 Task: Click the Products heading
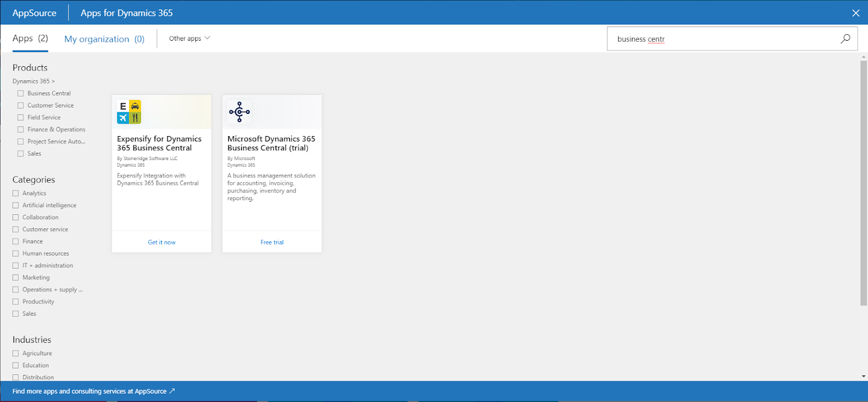[30, 68]
